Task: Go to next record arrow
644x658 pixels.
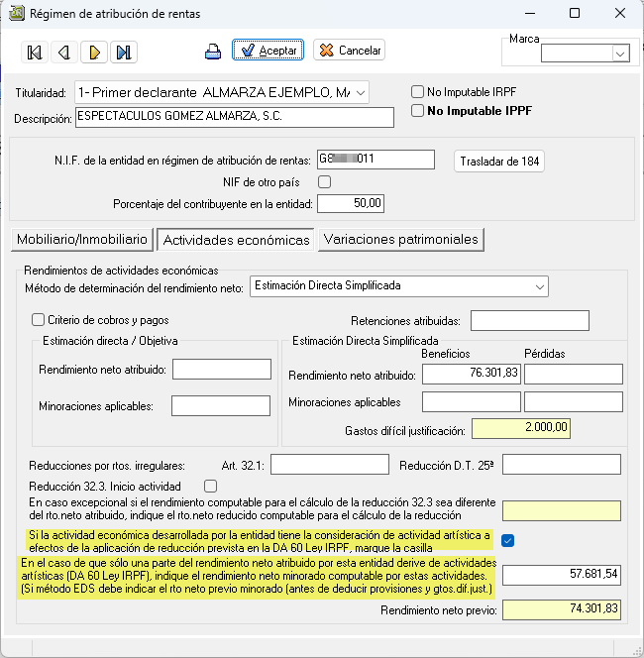Action: [x=94, y=53]
